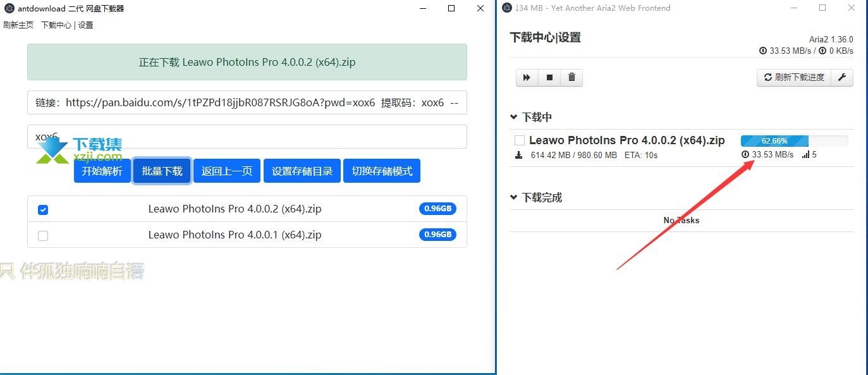Open 设置 in the antdownload menu
Viewport: 868px width, 375px height.
coord(85,25)
